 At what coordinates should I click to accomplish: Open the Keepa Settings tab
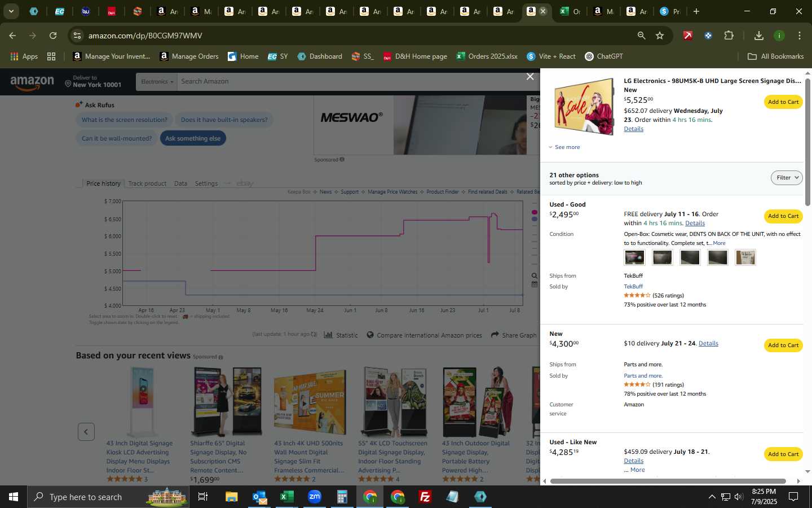(x=206, y=183)
